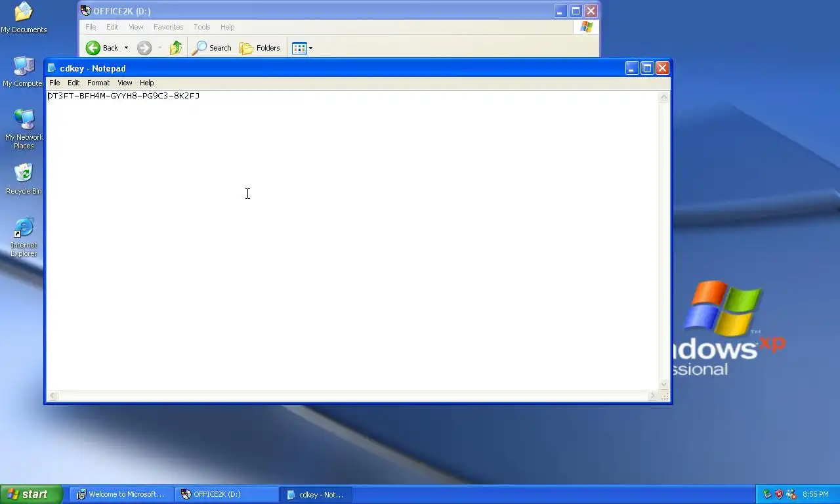The width and height of the screenshot is (840, 504).
Task: Minimize the OFFICE2K Explorer window
Action: (x=560, y=11)
